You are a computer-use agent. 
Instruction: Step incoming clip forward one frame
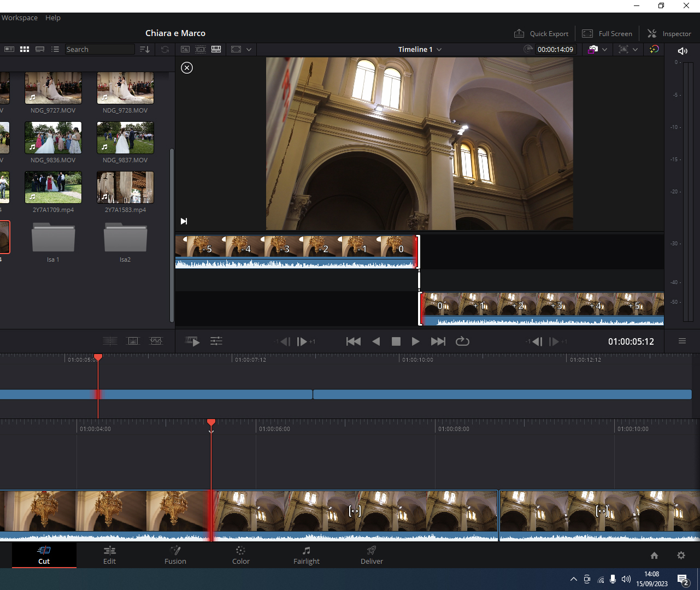pyautogui.click(x=557, y=341)
